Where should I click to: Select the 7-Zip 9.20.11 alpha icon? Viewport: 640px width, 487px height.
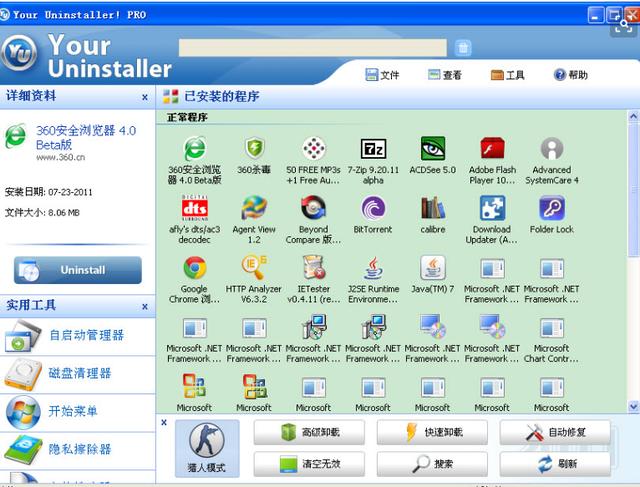(x=372, y=150)
